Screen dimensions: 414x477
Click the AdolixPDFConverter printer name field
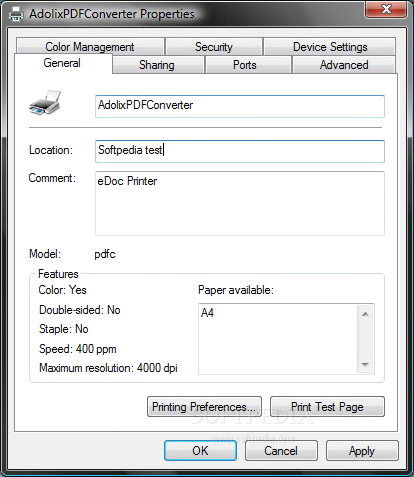click(240, 106)
